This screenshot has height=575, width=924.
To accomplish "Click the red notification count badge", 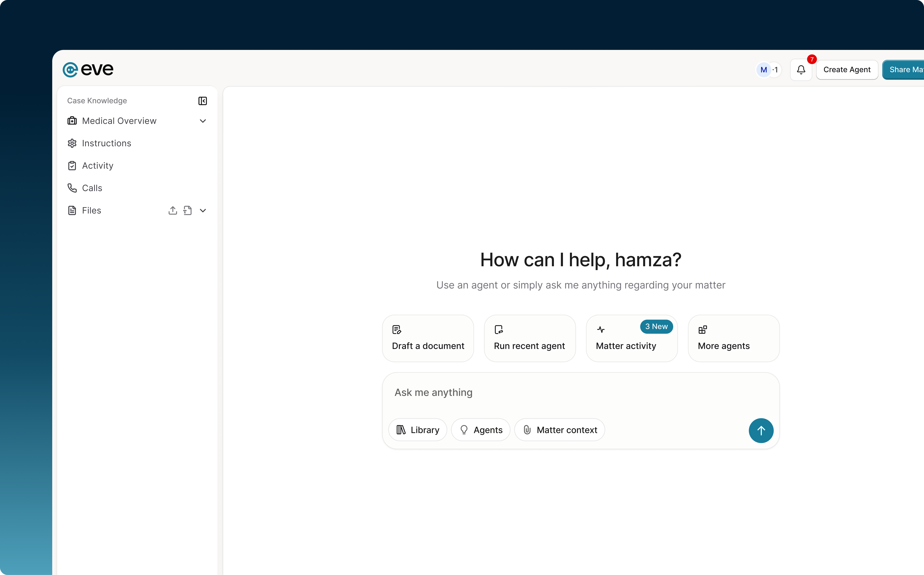I will [812, 59].
